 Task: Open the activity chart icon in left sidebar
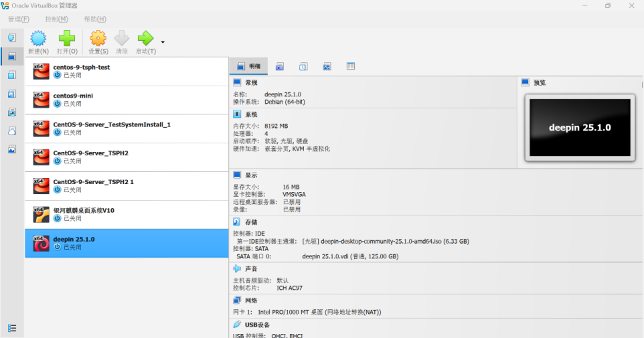pos(12,149)
